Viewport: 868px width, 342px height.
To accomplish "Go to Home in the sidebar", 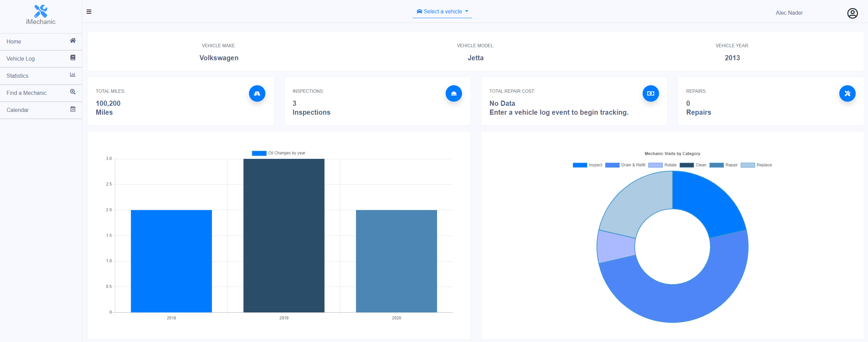I will pos(41,42).
